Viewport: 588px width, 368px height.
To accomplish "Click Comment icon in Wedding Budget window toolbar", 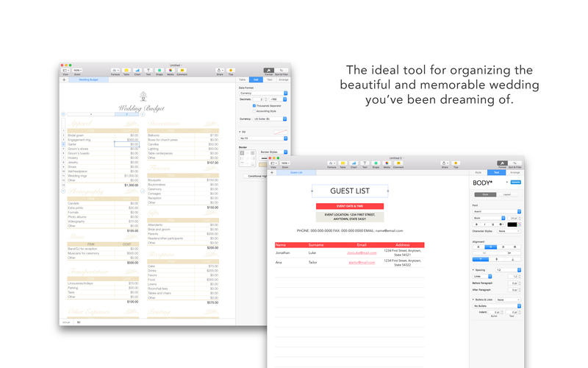I will 182,70.
